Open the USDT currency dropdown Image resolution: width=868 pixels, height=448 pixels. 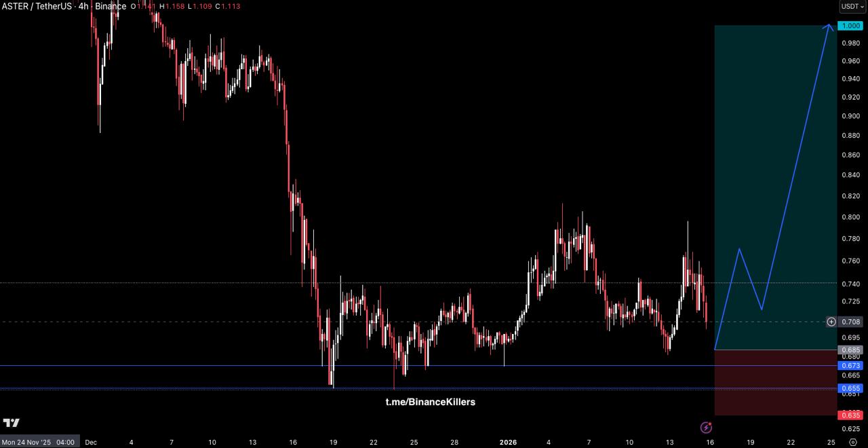coord(852,7)
